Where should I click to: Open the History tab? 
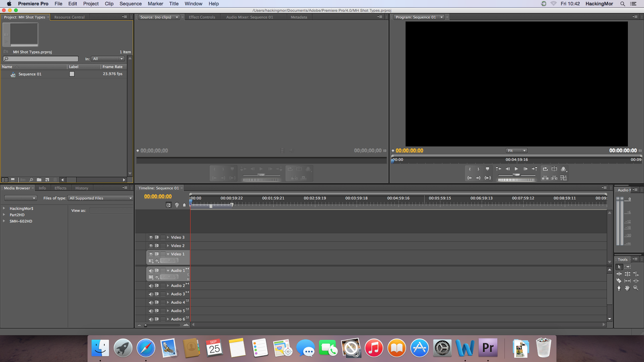(82, 188)
